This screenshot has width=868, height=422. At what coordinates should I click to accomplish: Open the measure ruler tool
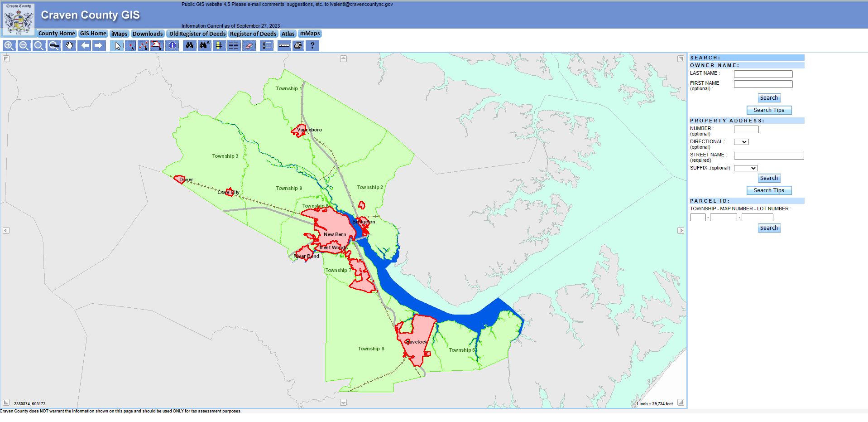click(x=284, y=45)
